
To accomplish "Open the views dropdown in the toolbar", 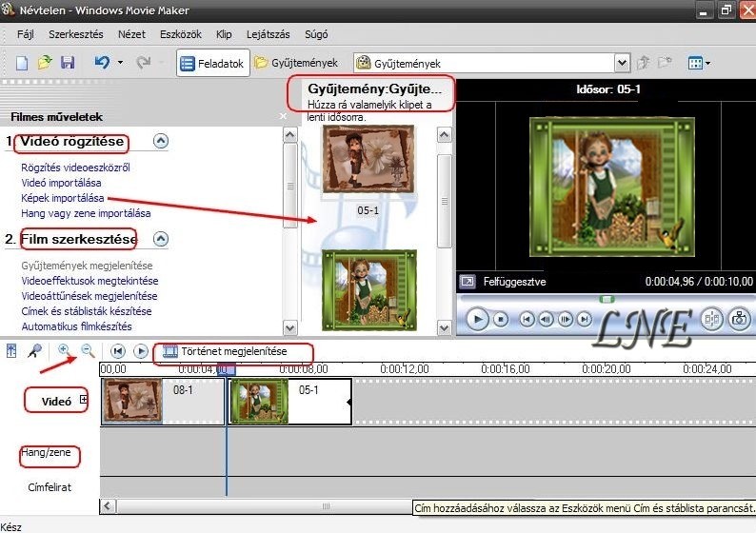I will 699,63.
